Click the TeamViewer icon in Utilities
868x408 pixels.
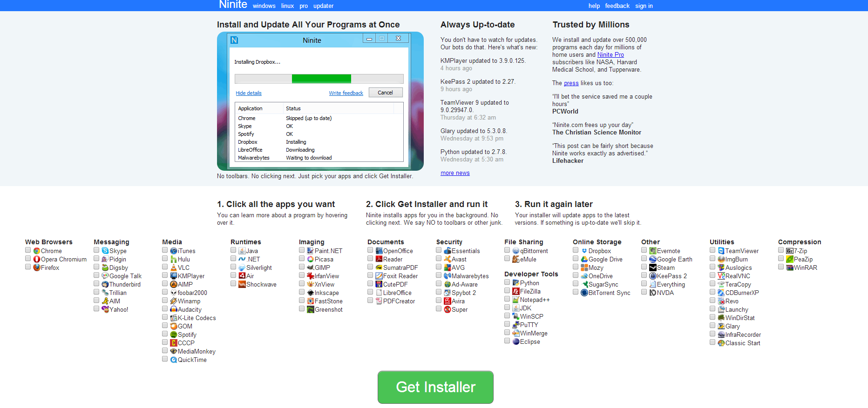tap(721, 251)
